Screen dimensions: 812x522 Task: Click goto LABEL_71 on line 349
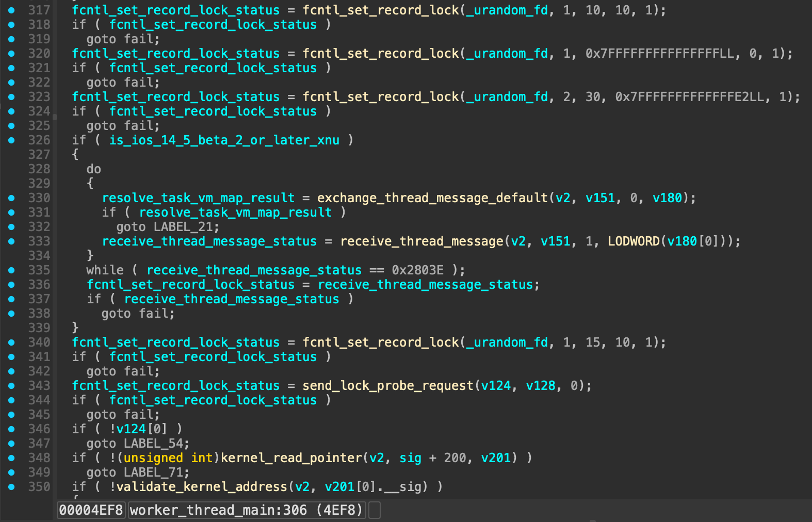click(x=138, y=472)
